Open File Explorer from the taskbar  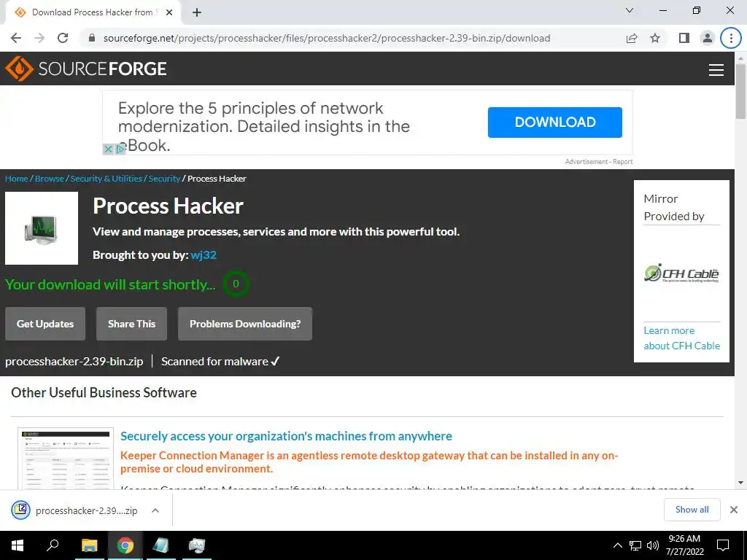coord(89,545)
